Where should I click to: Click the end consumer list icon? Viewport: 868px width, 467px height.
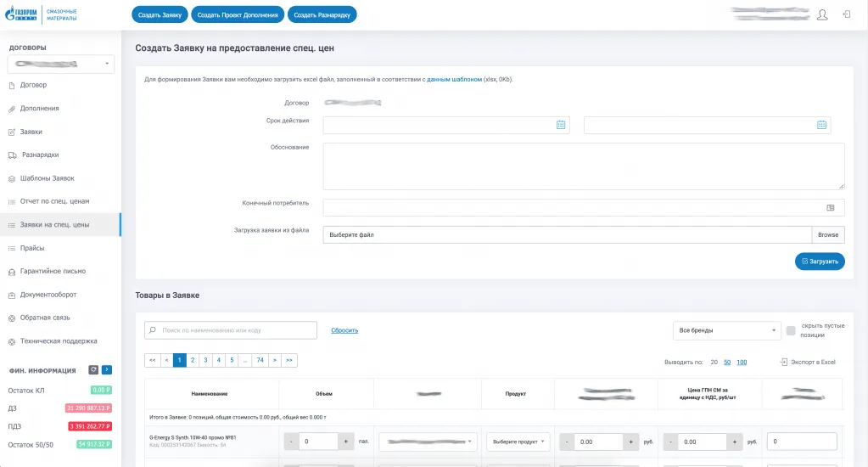[x=830, y=207]
